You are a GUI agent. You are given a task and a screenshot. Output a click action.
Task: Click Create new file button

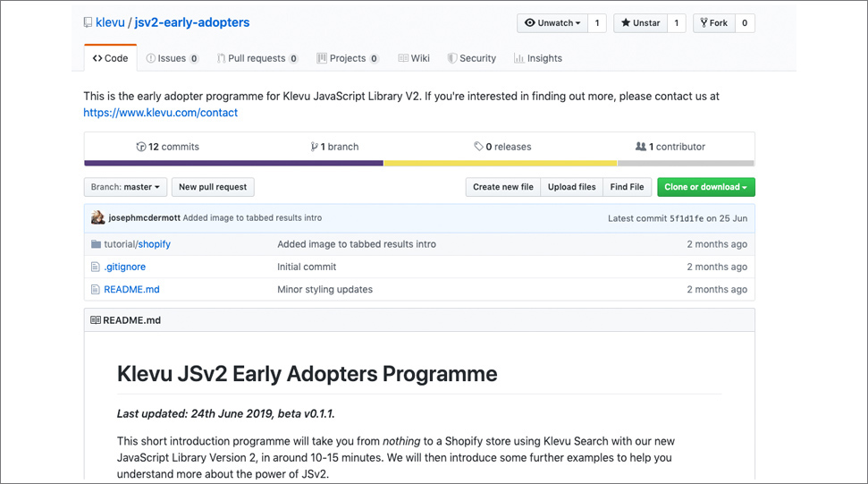502,187
